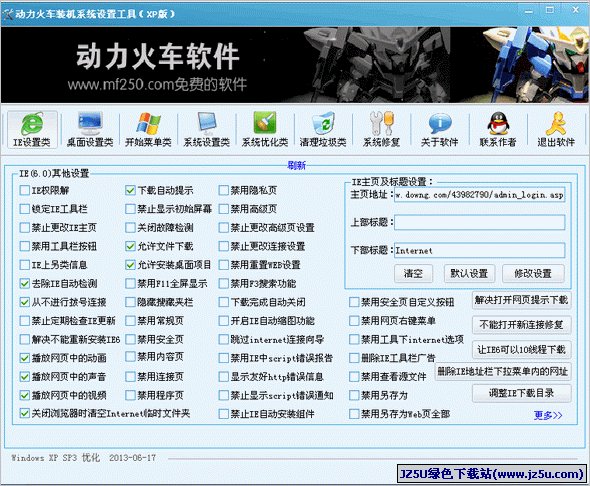Enable 禁用IE中script错误报告 checkbox

[x=224, y=358]
